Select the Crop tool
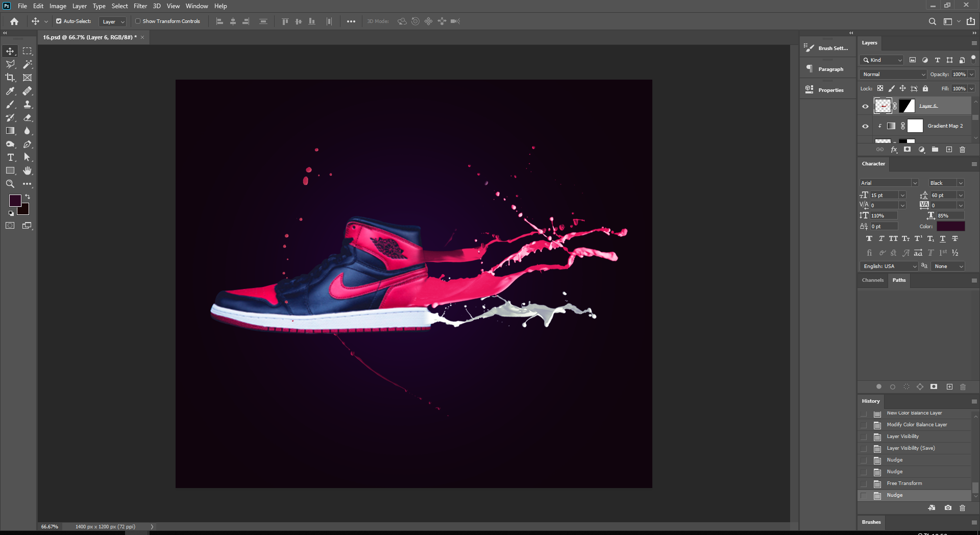 coord(10,78)
